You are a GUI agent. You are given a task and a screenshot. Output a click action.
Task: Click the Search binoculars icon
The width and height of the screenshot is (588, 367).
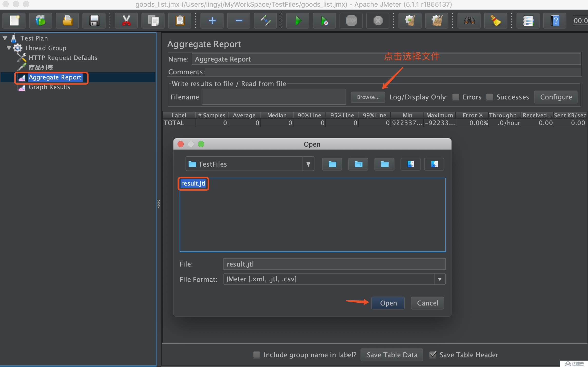(469, 21)
